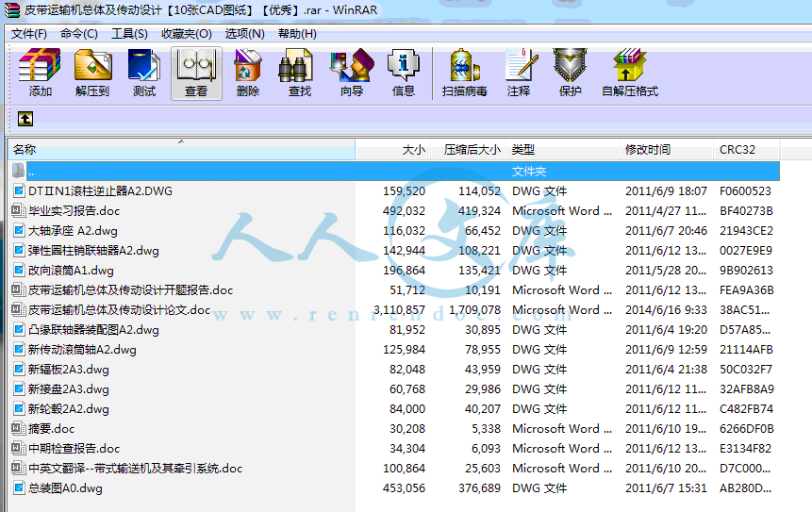Open the 帮助(H) menu
Viewport: 812px width, 512px height.
[297, 34]
